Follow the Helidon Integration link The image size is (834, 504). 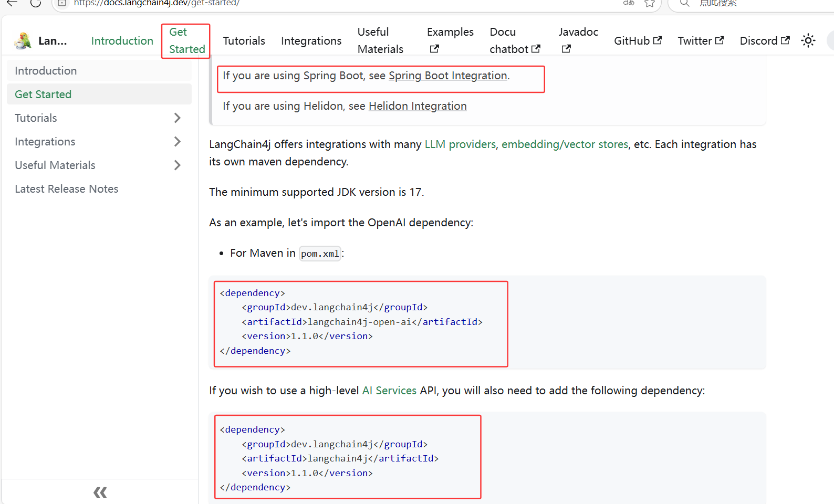tap(418, 106)
